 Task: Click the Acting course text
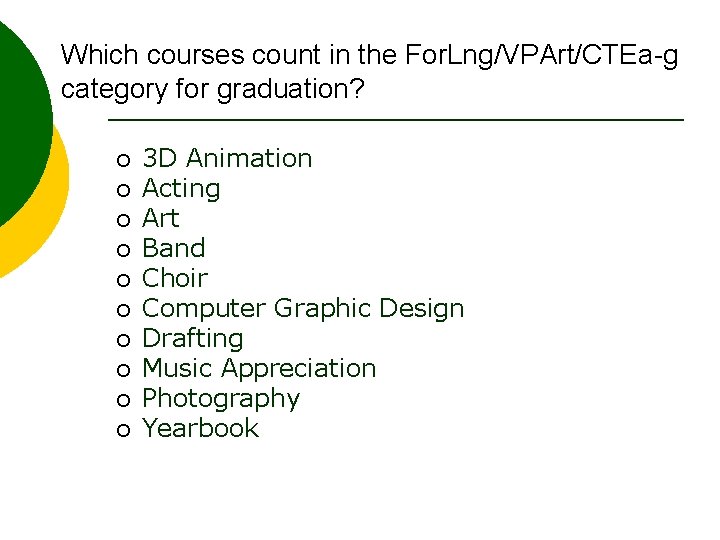[181, 188]
